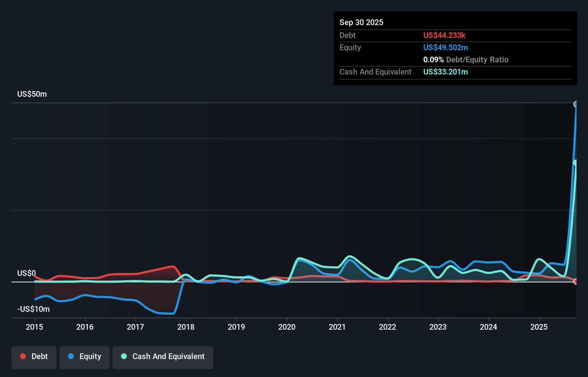Expand the Debt row in the tooltip

pos(347,35)
